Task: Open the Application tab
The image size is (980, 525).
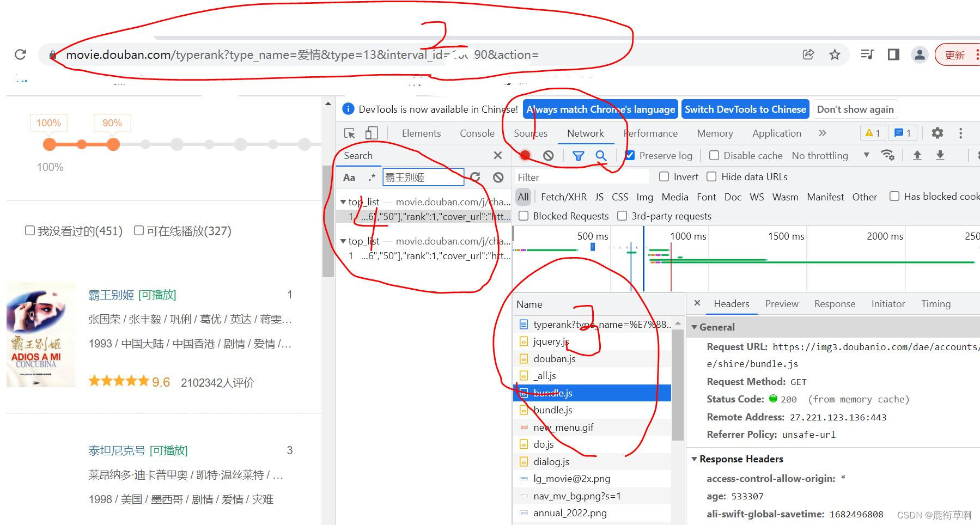Action: (x=777, y=133)
